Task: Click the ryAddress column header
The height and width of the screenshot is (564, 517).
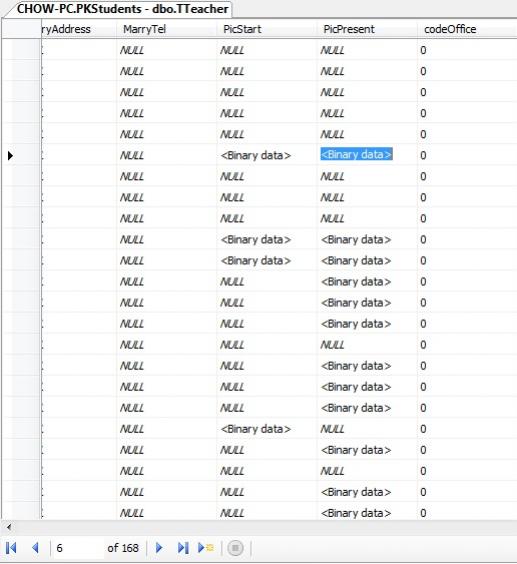Action: (78, 29)
